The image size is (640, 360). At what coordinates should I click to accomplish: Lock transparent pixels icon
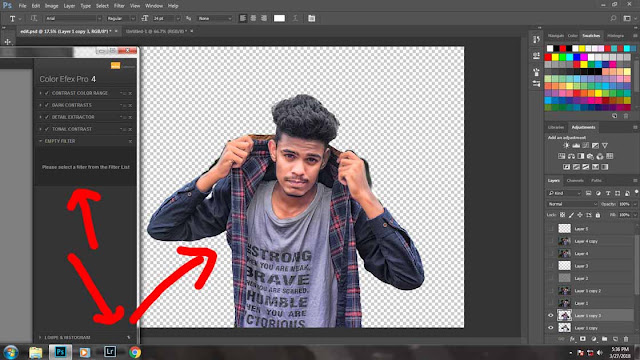click(562, 215)
